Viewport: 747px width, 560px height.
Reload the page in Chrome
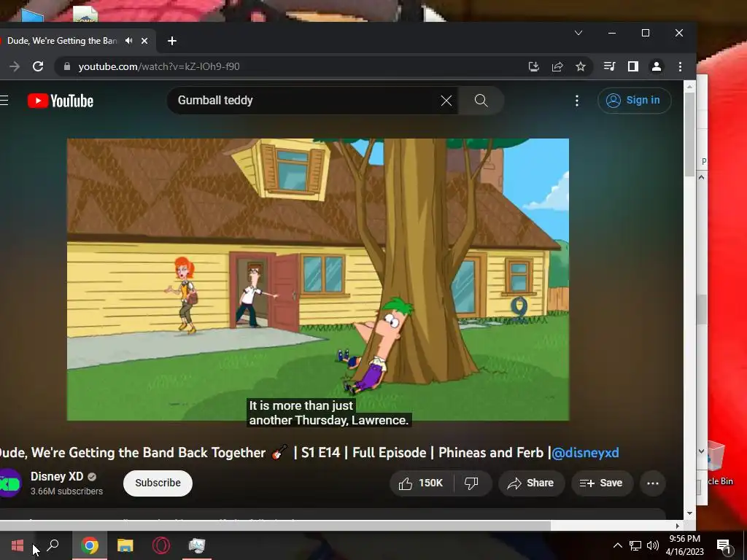click(x=38, y=66)
